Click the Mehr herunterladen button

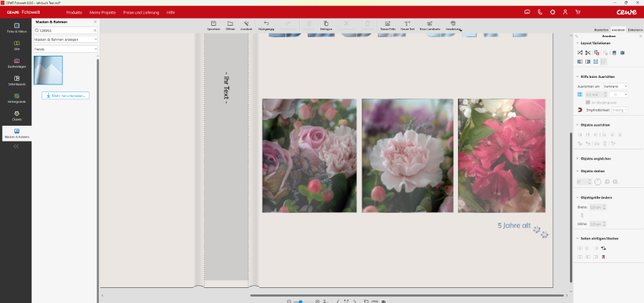click(65, 96)
